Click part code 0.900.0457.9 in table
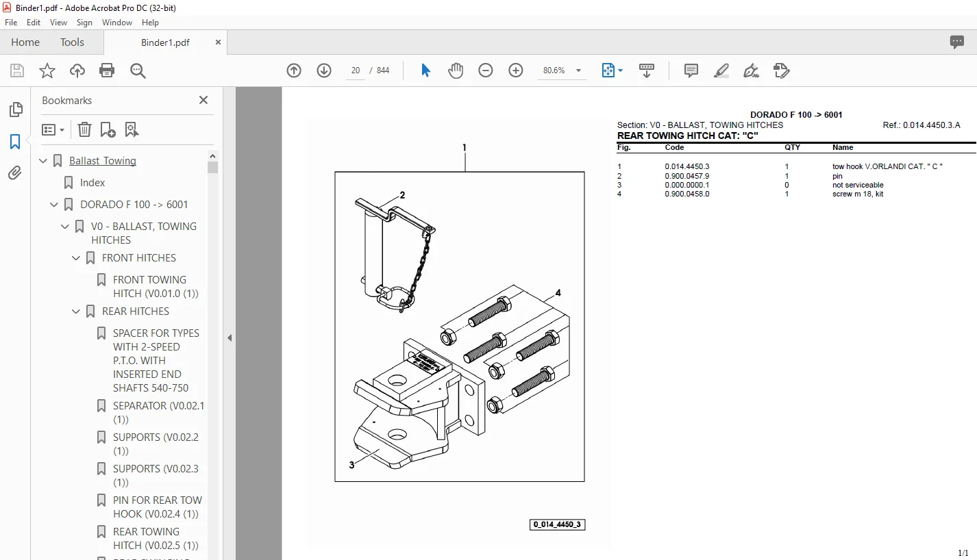The image size is (977, 560). point(687,176)
